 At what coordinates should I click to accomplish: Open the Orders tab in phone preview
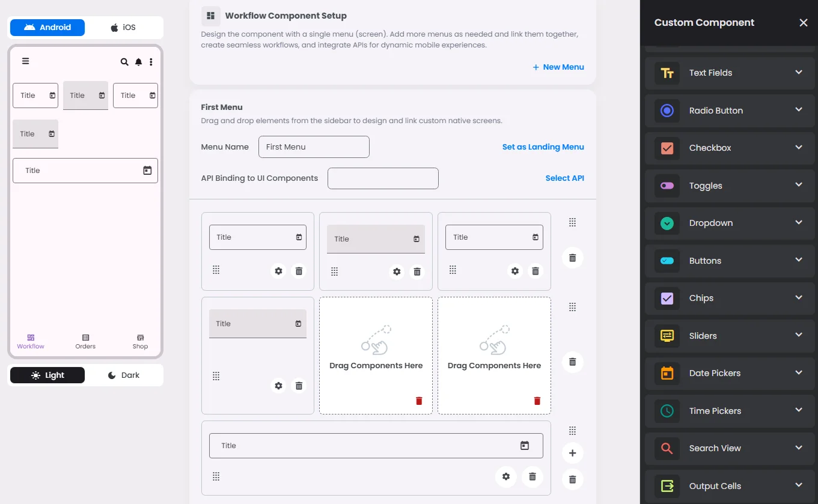pos(85,341)
